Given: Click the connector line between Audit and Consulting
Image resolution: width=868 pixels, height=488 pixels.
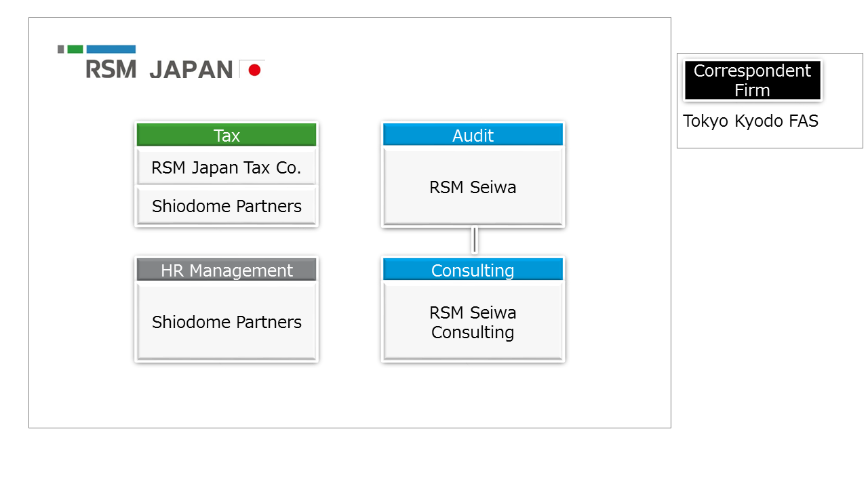Looking at the screenshot, I should pos(475,241).
